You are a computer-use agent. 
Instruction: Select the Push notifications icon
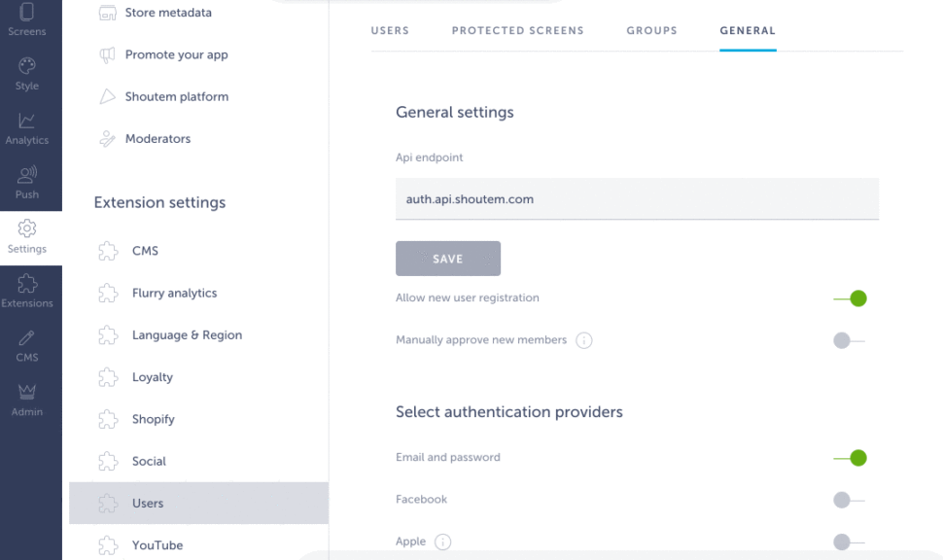pyautogui.click(x=27, y=175)
